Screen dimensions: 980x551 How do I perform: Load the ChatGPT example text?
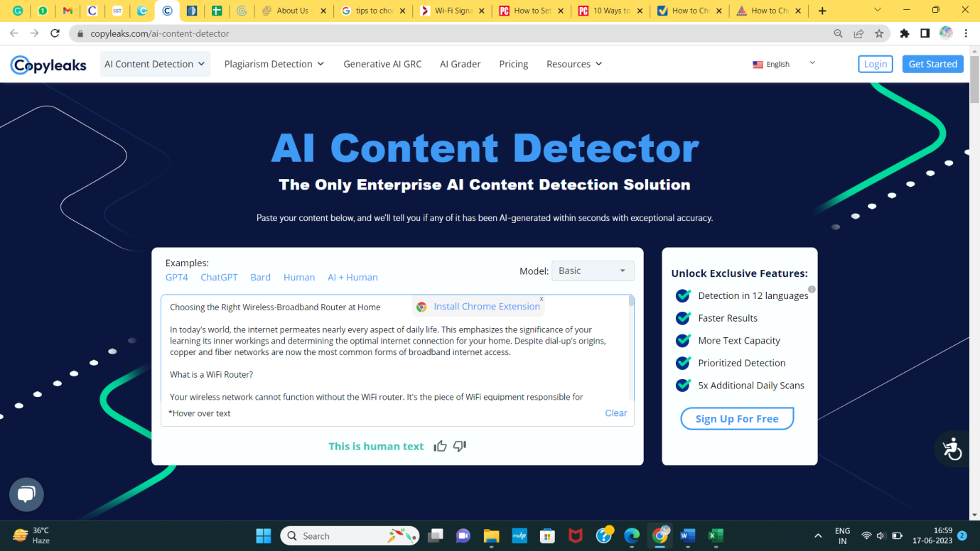(x=219, y=277)
